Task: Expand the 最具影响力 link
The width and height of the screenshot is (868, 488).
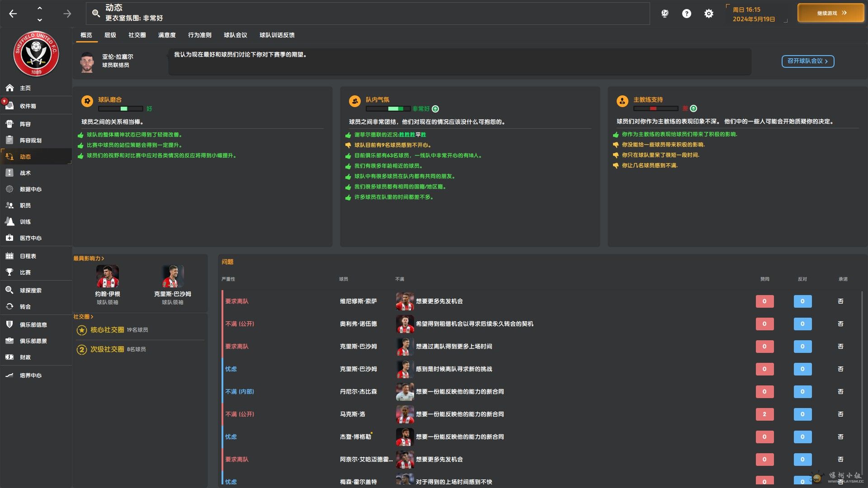Action: coord(89,258)
